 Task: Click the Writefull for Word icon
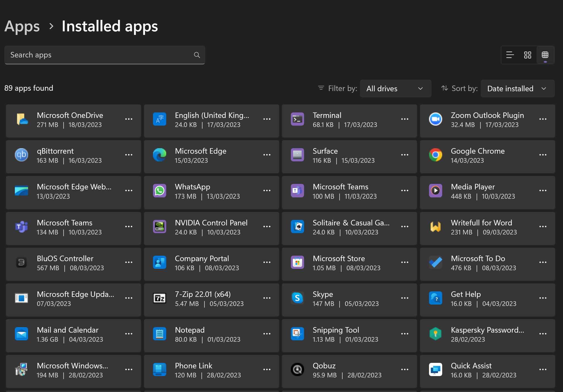pyautogui.click(x=436, y=227)
